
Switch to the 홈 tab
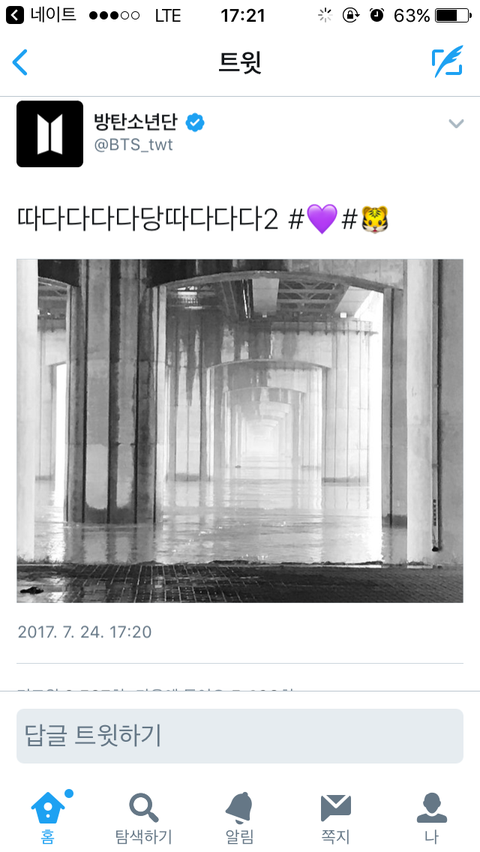click(48, 818)
